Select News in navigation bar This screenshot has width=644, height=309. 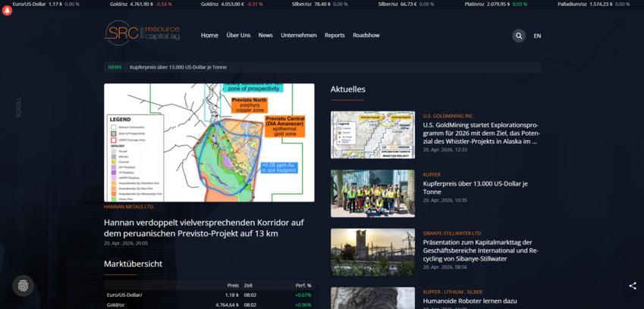coord(265,36)
